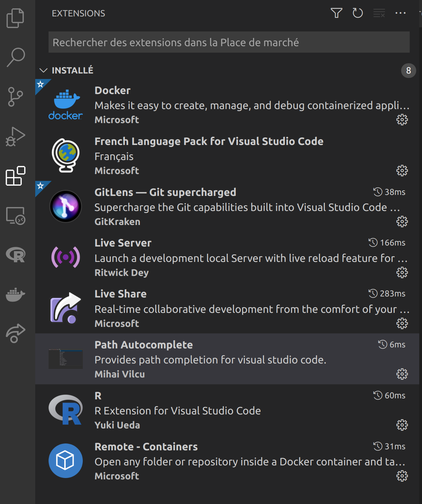Click the clear search results icon
Viewport: 422px width, 504px height.
pyautogui.click(x=379, y=13)
